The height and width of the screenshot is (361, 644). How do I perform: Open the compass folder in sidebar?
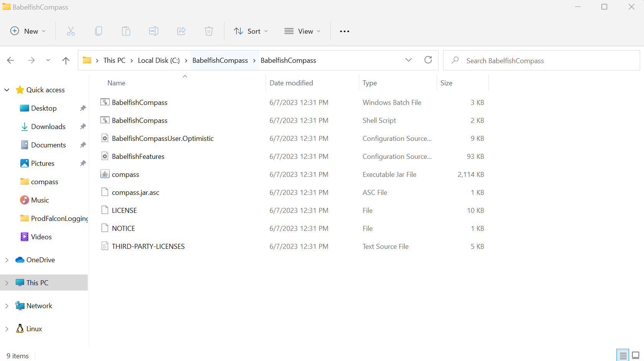point(44,182)
